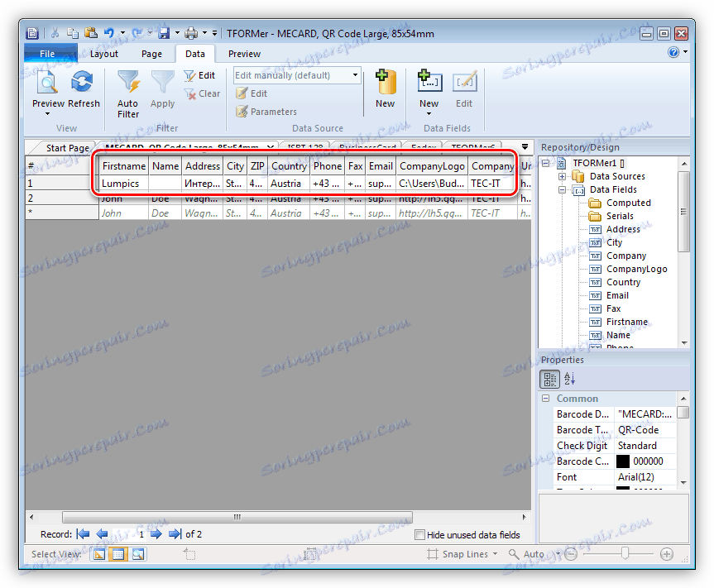Switch to Preview view icon in status bar

tap(138, 554)
